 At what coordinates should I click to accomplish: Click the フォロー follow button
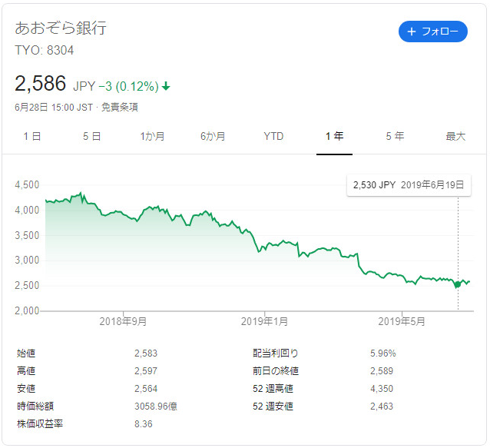click(433, 32)
